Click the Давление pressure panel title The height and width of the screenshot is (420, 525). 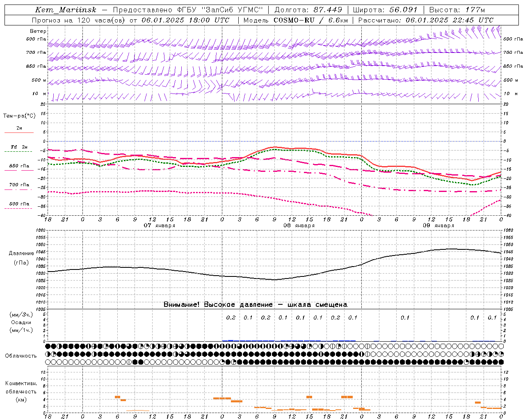pyautogui.click(x=21, y=253)
